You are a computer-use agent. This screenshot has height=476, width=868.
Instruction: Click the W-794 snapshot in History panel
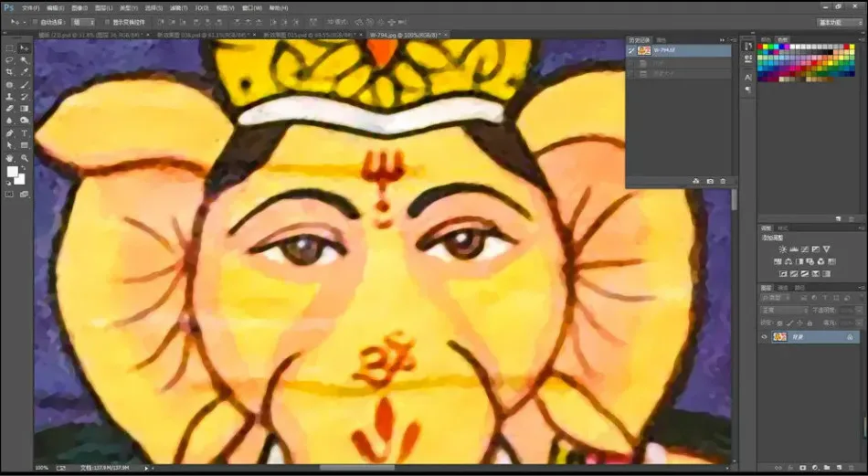click(679, 50)
